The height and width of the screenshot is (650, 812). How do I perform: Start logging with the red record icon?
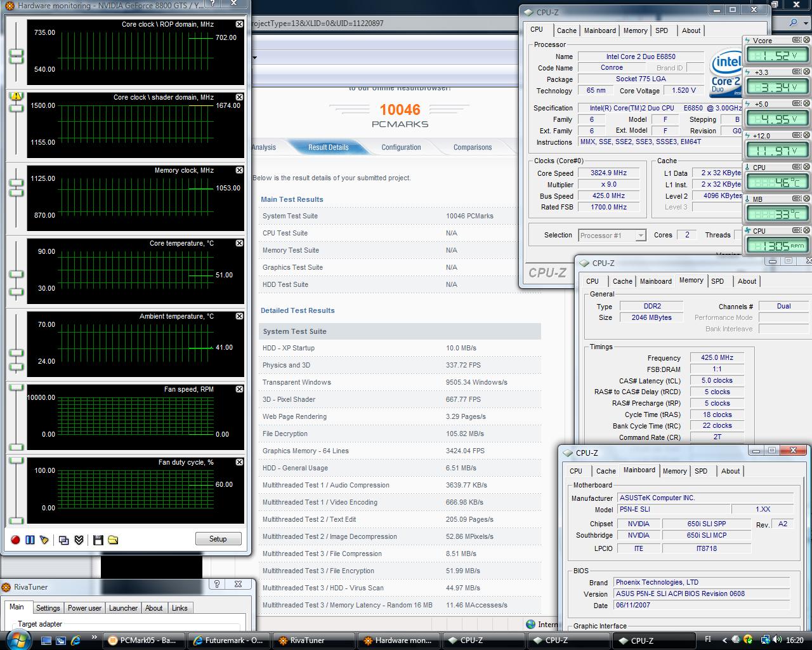click(16, 540)
